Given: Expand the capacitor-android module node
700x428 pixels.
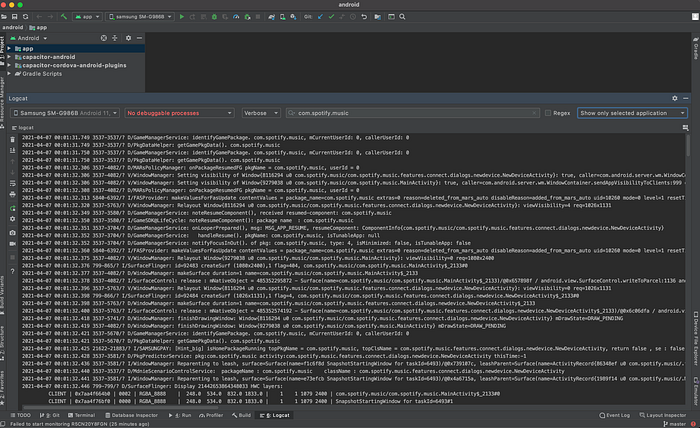Looking at the screenshot, I should click(9, 57).
